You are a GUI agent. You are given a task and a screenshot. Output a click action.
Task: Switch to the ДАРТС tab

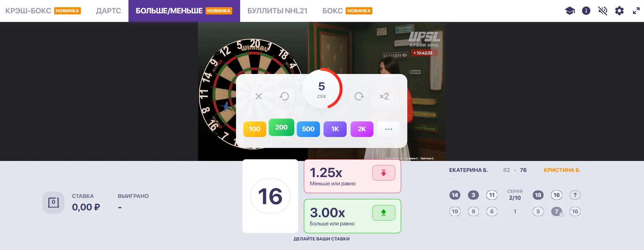tap(109, 11)
